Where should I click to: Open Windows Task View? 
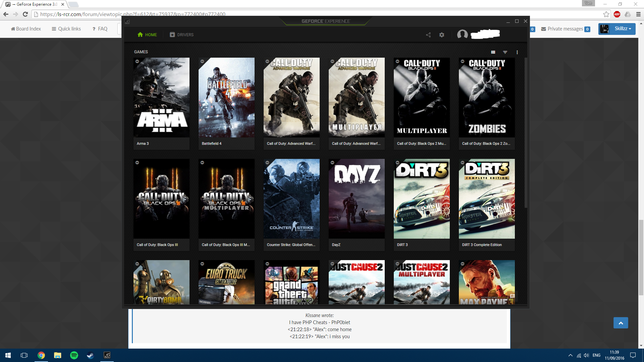[24, 355]
